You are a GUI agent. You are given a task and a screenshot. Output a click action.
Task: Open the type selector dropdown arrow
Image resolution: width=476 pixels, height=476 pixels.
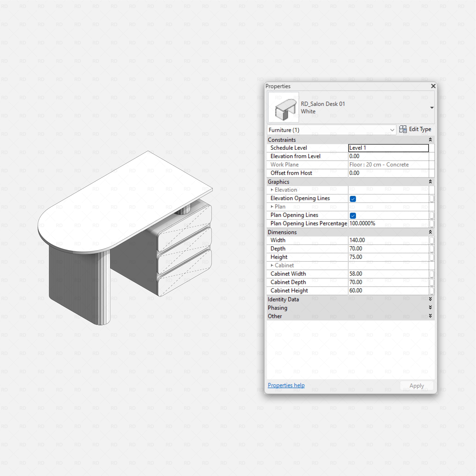(432, 107)
